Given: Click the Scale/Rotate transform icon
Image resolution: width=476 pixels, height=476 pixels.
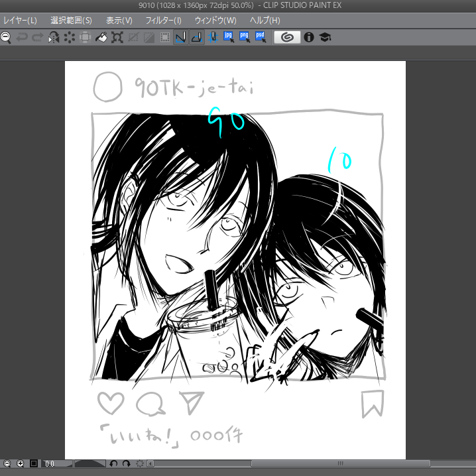Looking at the screenshot, I should point(117,38).
